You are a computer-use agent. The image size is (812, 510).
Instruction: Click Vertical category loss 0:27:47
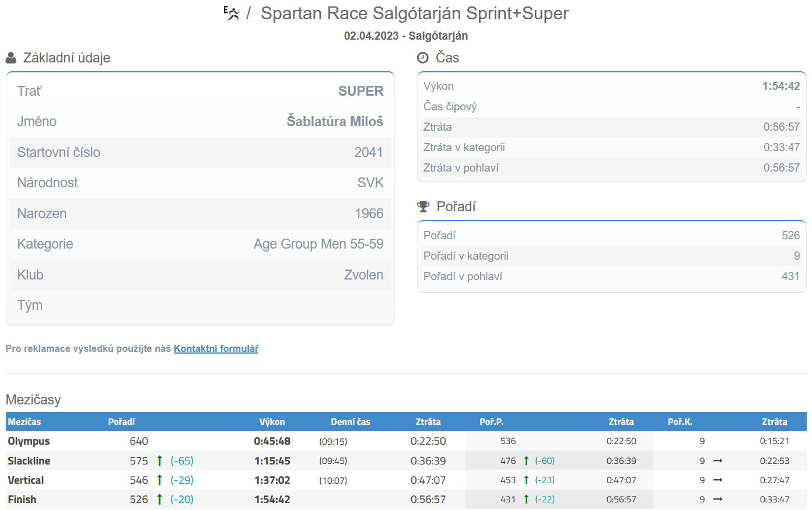point(775,480)
